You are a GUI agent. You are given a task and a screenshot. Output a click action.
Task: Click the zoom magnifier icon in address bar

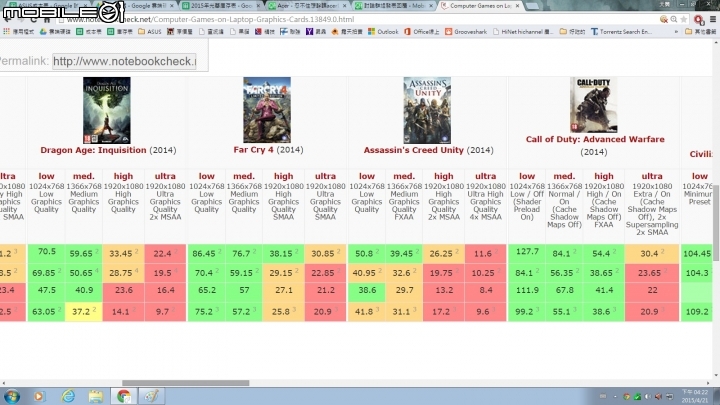point(674,19)
